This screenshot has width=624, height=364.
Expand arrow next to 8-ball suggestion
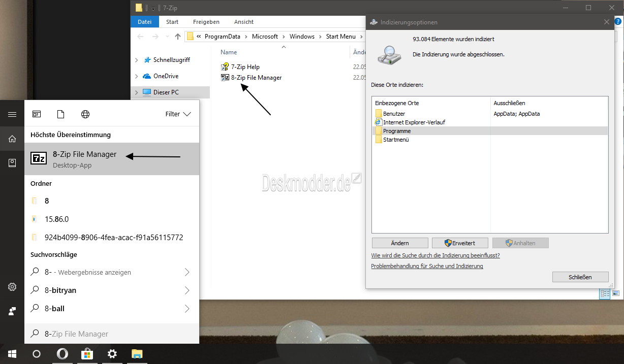pos(187,309)
